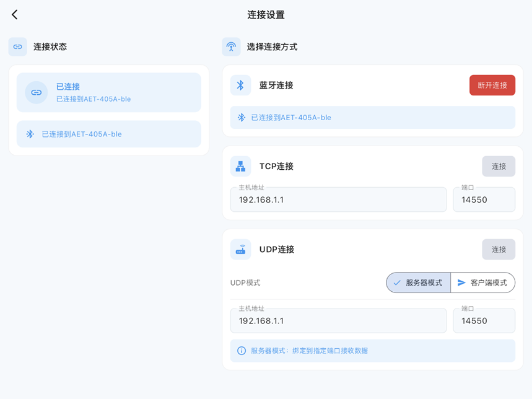Focus the UDP 端口 input field
Viewport: 532px width, 399px height.
tap(484, 321)
